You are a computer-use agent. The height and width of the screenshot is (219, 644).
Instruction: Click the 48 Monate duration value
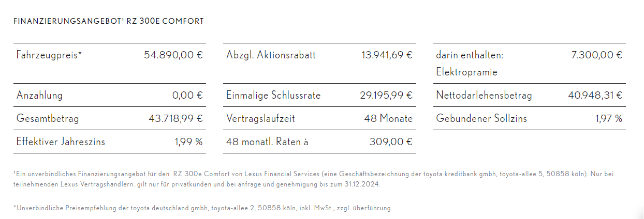[x=388, y=119]
